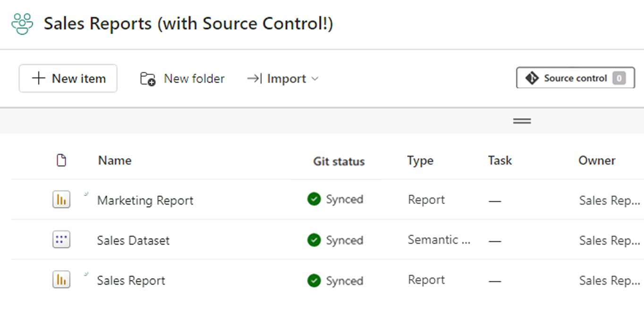644x323 pixels.
Task: Click the Semantic type cell of Sales Dataset
Action: tap(439, 240)
